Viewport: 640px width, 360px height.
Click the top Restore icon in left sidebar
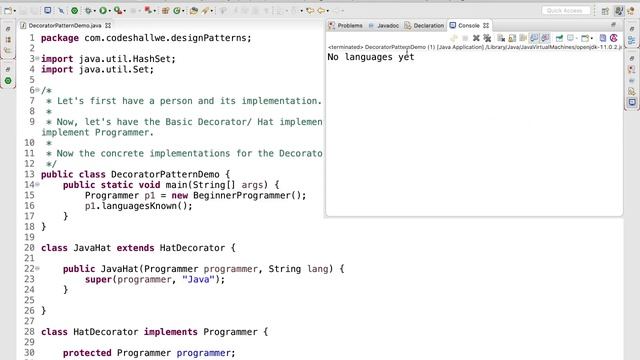(x=8, y=29)
